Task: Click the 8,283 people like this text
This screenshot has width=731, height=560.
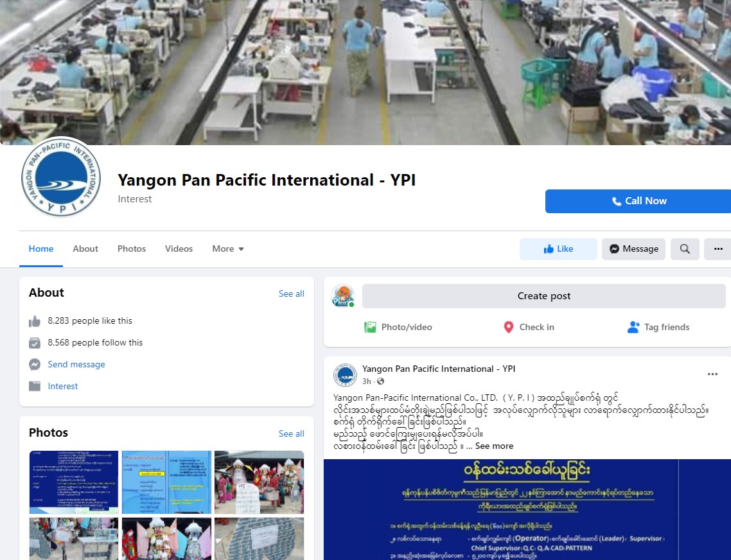Action: tap(90, 321)
